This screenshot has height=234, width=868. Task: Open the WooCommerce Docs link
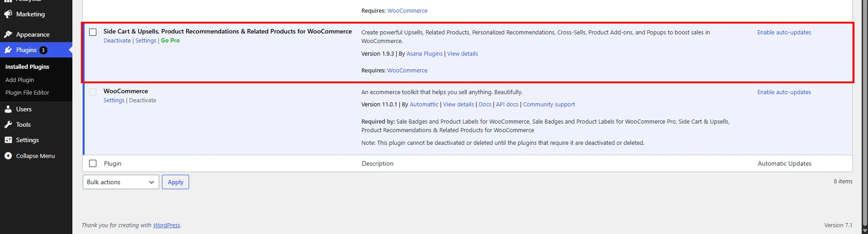485,105
